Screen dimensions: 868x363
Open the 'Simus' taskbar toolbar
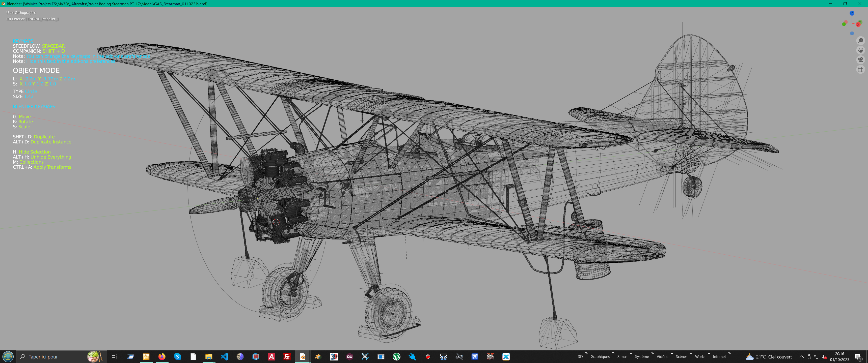622,357
